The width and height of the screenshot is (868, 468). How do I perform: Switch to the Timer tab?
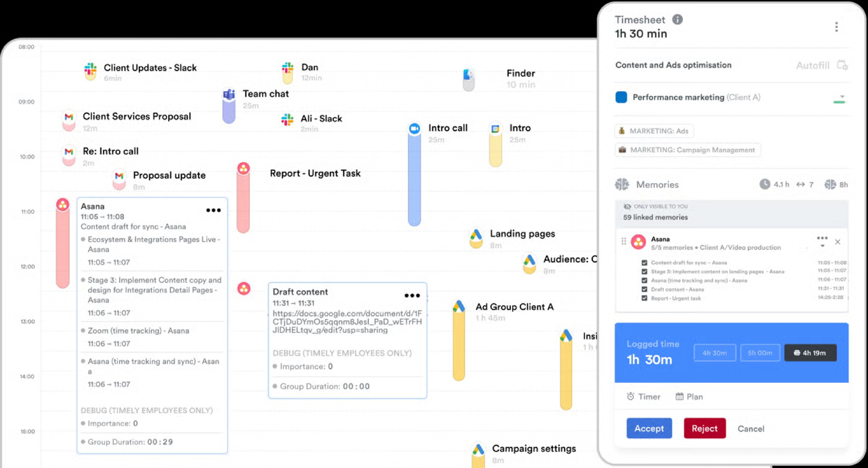644,397
